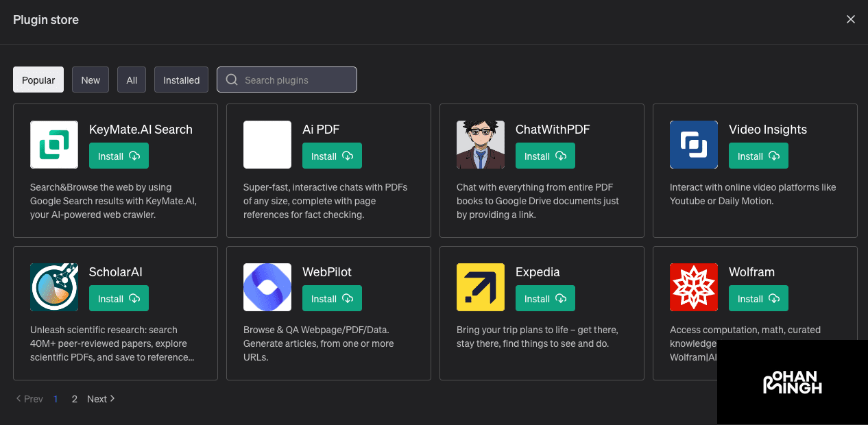Click the Wolfram red spikey icon

[x=693, y=287]
